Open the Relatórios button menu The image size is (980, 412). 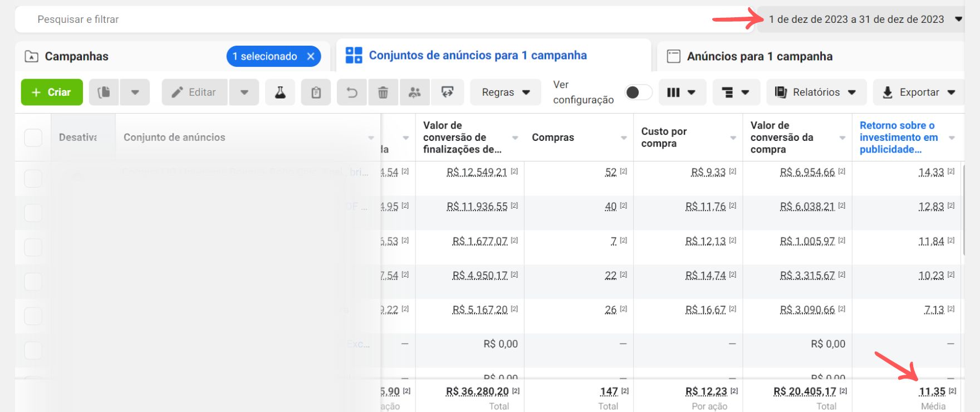tap(816, 92)
